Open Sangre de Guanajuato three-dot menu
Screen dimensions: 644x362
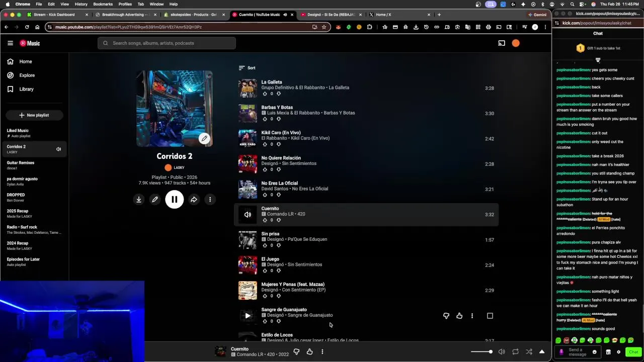click(472, 316)
